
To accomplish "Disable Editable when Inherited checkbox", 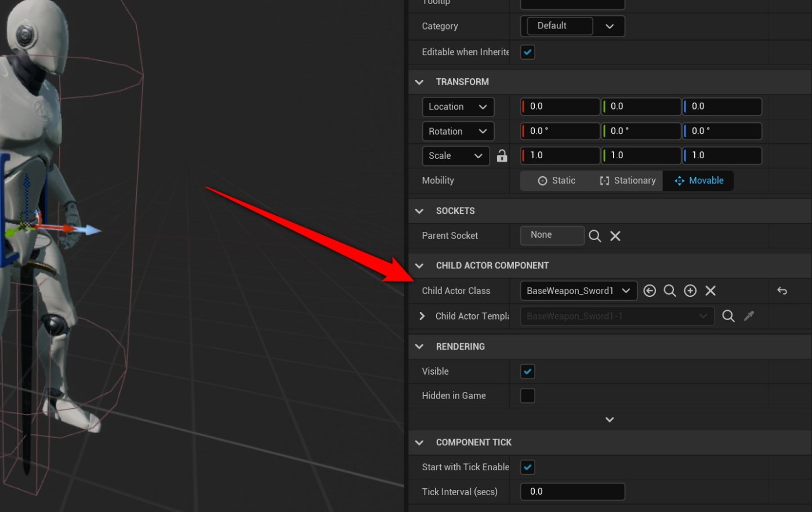I will pos(527,52).
